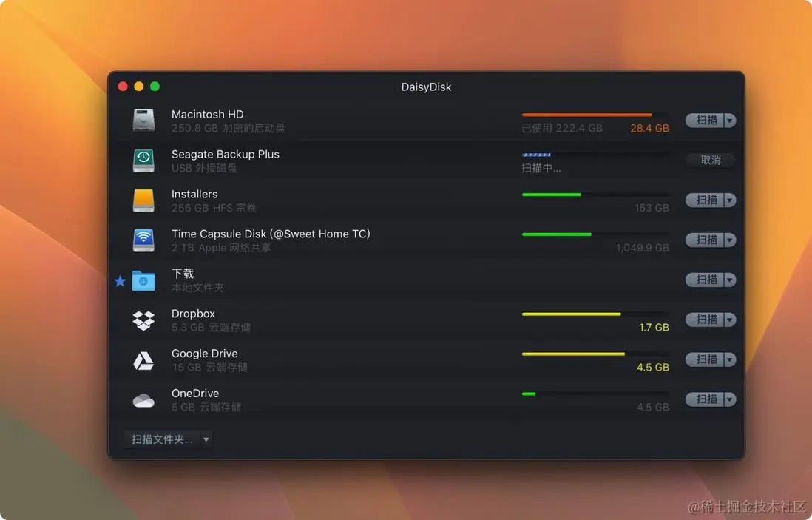Cancel the Seagate Backup Plus scan
Image resolution: width=812 pixels, height=520 pixels.
pyautogui.click(x=711, y=160)
